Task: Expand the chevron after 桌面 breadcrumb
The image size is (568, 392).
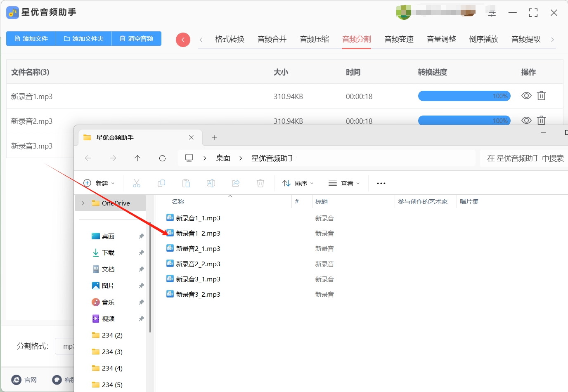Action: click(241, 158)
